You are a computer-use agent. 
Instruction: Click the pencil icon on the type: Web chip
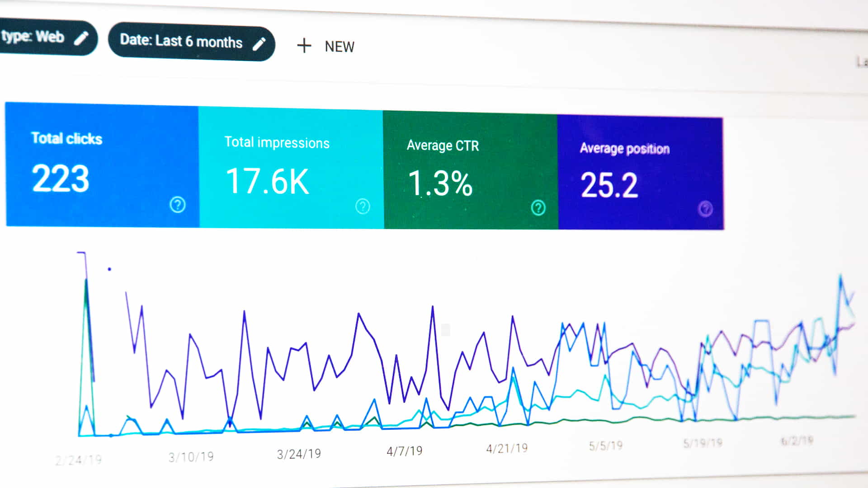[80, 37]
